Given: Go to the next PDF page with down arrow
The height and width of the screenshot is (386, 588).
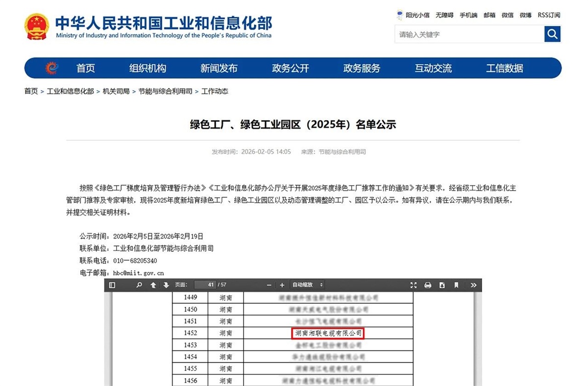Looking at the screenshot, I should (x=166, y=285).
